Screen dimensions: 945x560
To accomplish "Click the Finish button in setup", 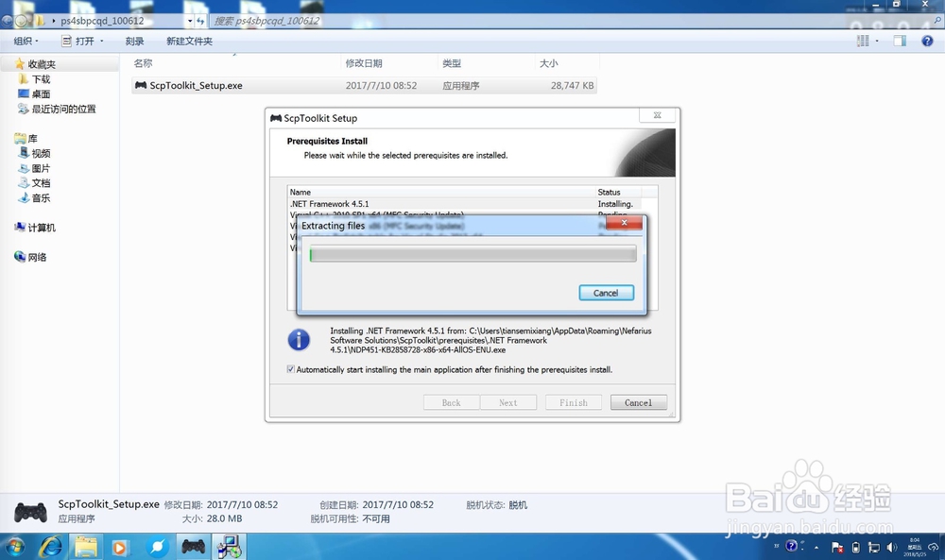I will [574, 402].
